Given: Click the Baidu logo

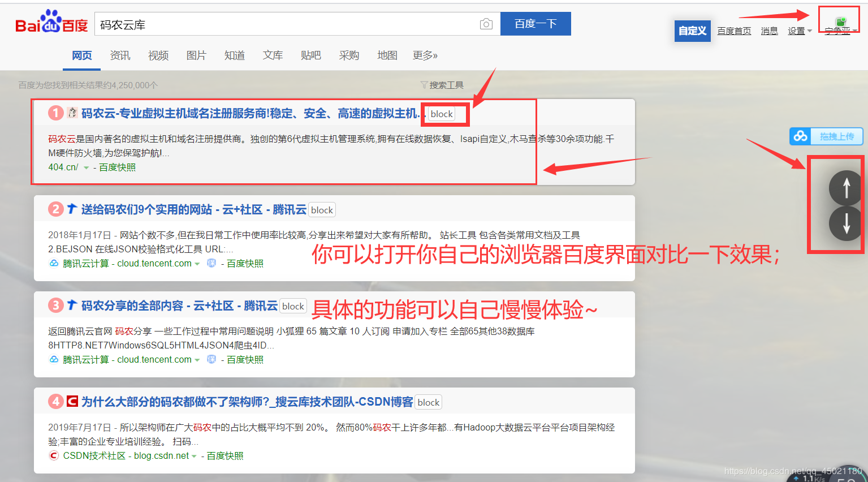Looking at the screenshot, I should tap(51, 22).
